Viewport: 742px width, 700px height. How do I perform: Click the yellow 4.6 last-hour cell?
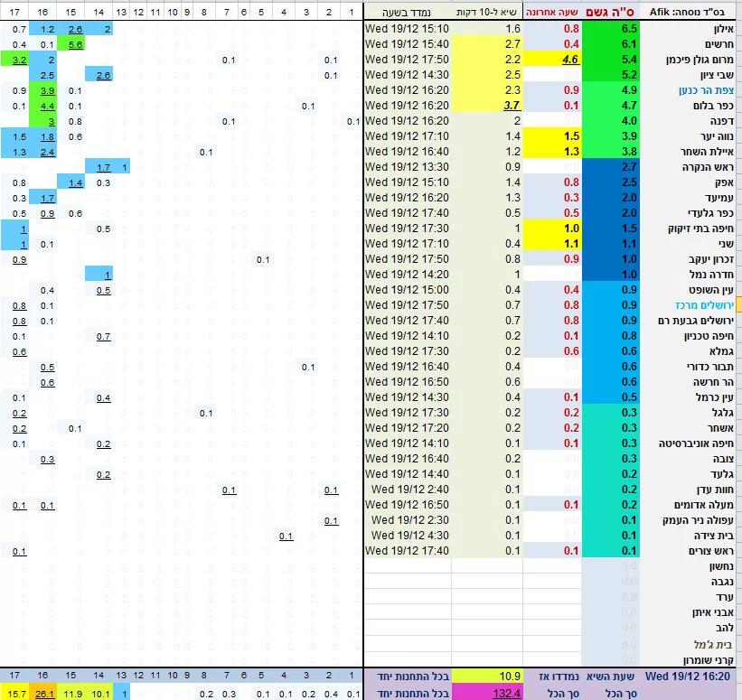coord(553,60)
